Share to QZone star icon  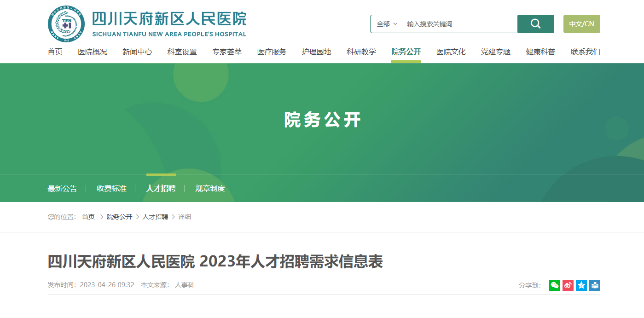(x=581, y=285)
